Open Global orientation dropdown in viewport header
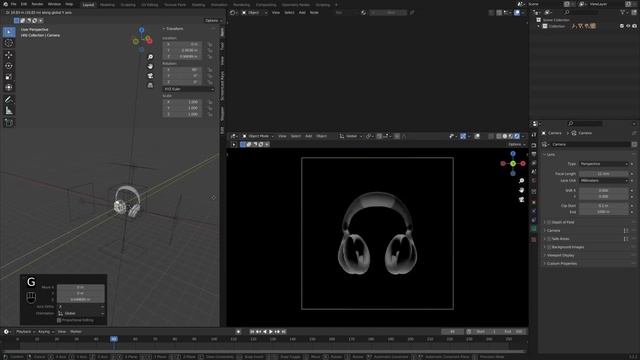Image resolution: width=640 pixels, height=360 pixels. click(x=351, y=136)
